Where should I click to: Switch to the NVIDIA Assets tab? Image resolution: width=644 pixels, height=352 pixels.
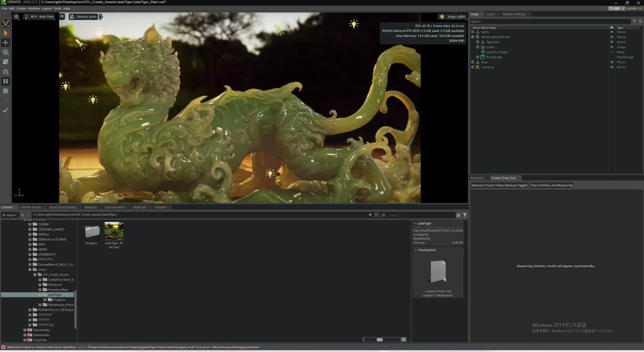(31, 207)
